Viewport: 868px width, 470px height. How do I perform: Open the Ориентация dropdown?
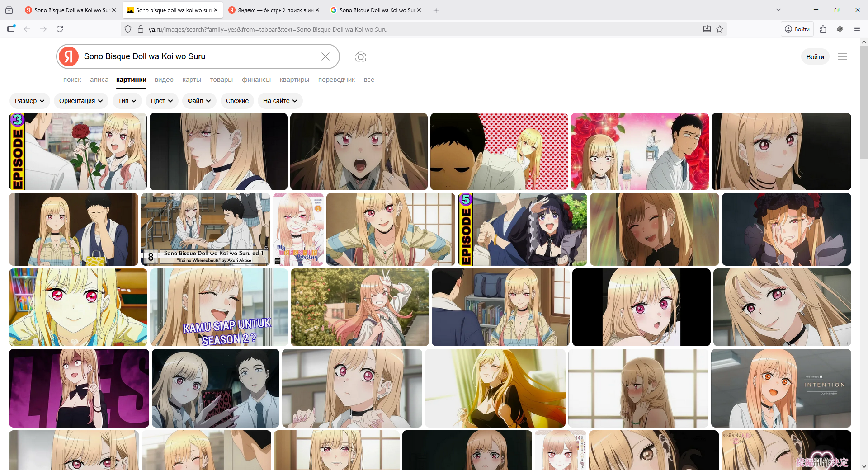point(81,101)
